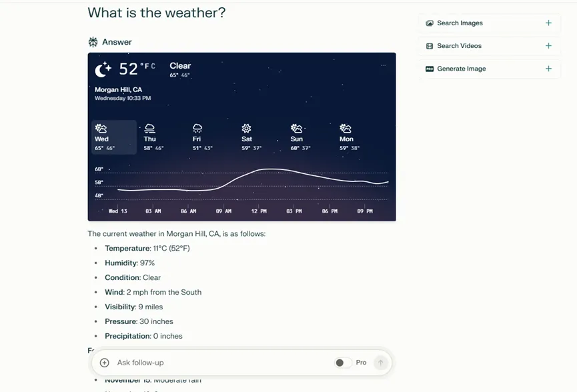Select Thu forecast with fog icon
The height and width of the screenshot is (392, 577).
pos(153,137)
